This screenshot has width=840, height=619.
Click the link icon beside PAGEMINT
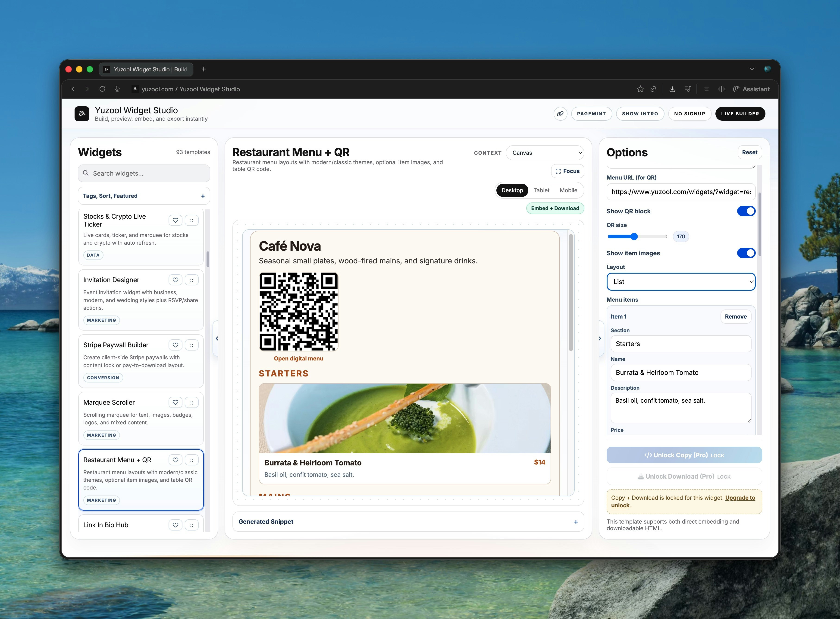click(x=560, y=114)
